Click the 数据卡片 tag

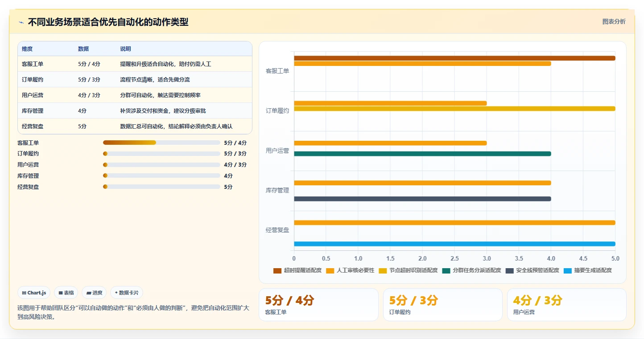[127, 293]
